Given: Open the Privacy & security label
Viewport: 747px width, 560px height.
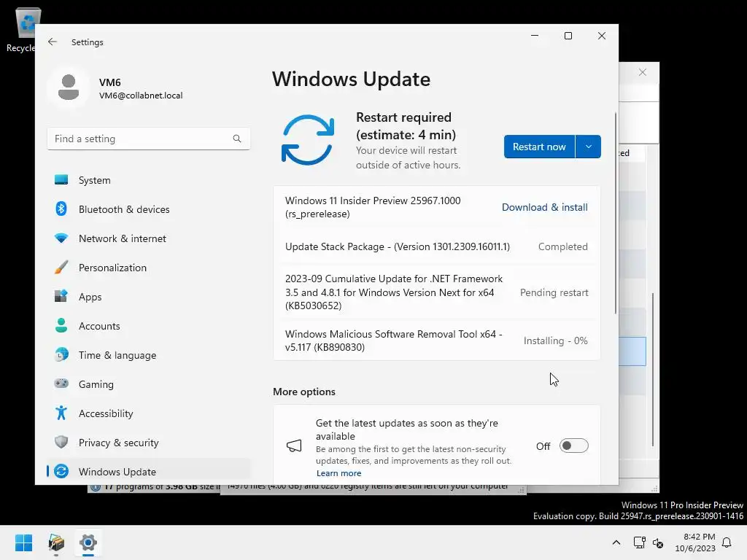Looking at the screenshot, I should (119, 443).
